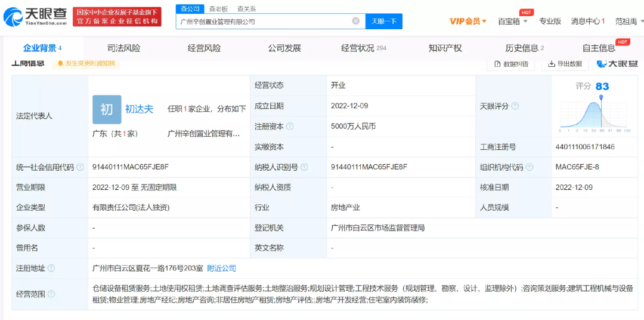Click the credit code 91440111MAC65FJE8F under 统一社会信用代码

point(131,167)
